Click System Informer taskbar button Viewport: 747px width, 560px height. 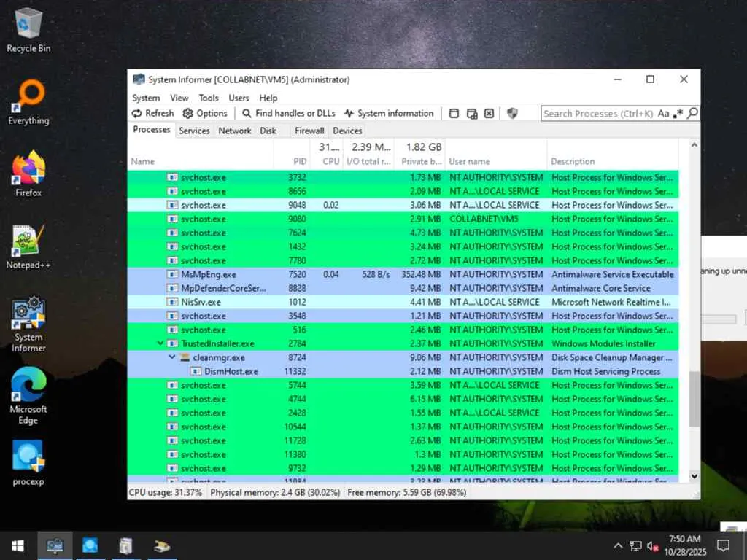click(x=55, y=545)
